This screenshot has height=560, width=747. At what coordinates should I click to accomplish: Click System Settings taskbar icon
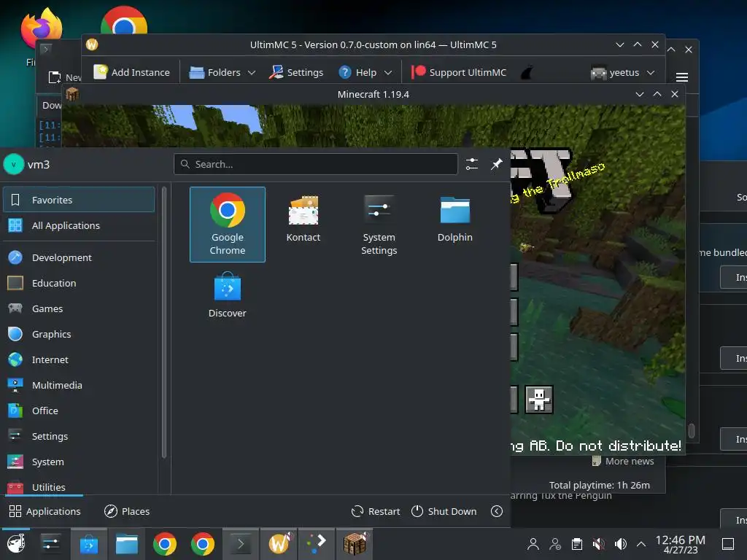click(x=50, y=544)
